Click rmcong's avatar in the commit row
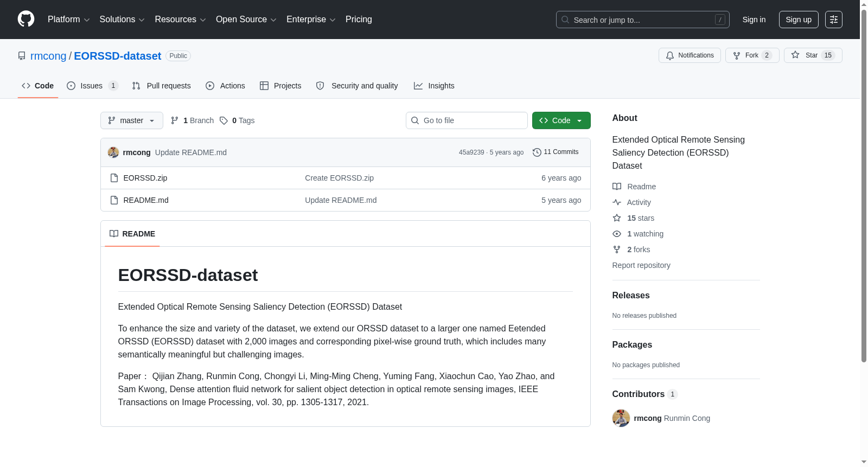The width and height of the screenshot is (868, 467). click(113, 152)
